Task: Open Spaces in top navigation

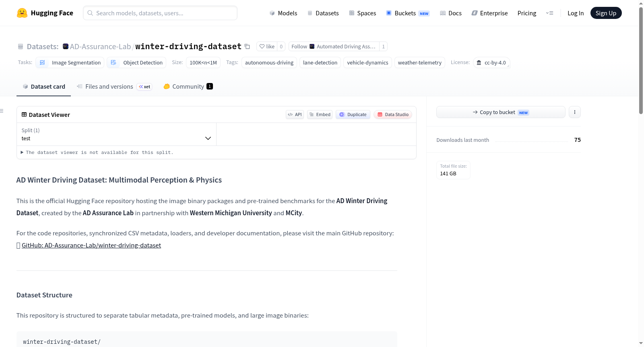Action: click(x=362, y=13)
